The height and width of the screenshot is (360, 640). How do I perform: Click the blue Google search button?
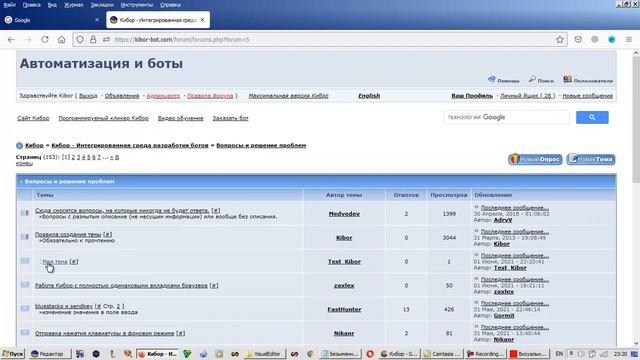tap(592, 118)
